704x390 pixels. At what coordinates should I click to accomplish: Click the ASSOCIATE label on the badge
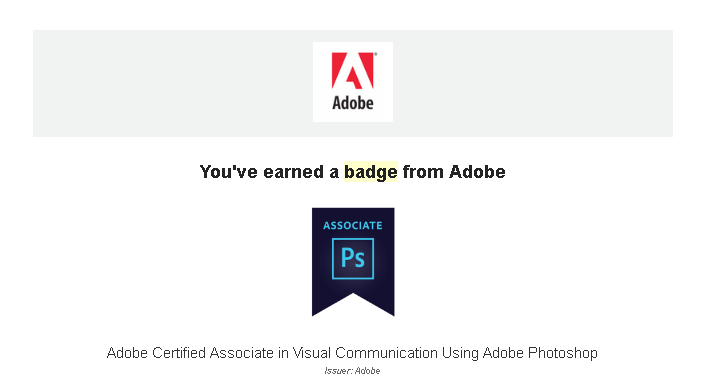353,225
